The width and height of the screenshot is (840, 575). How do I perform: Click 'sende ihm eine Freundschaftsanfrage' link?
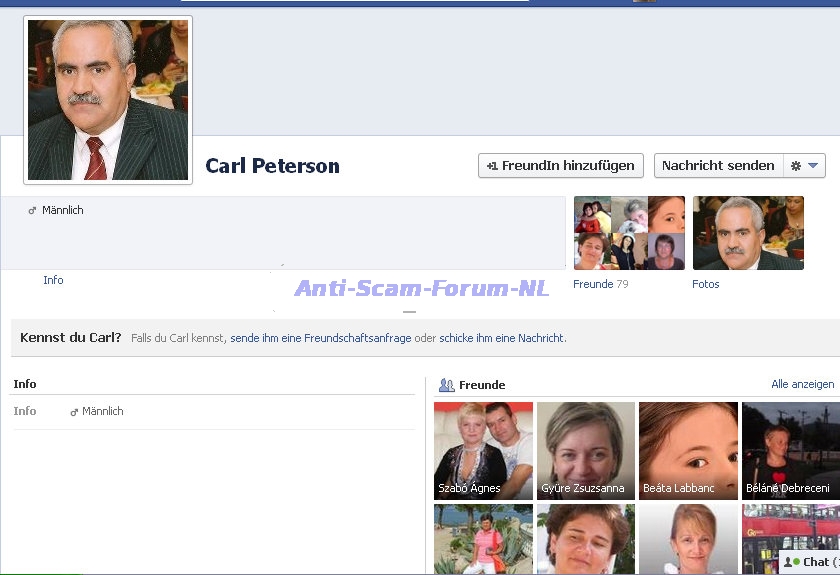tap(320, 338)
